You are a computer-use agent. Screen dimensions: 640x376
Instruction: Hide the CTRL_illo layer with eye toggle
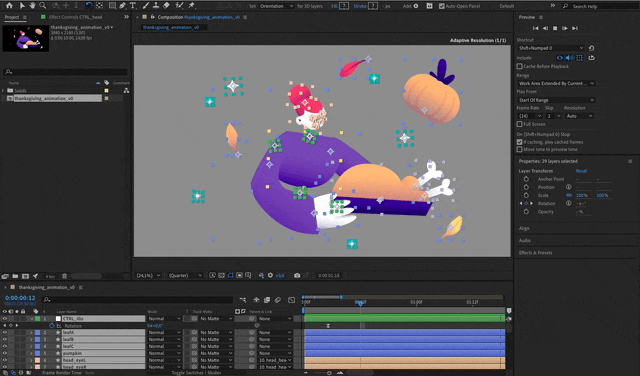tap(4, 318)
